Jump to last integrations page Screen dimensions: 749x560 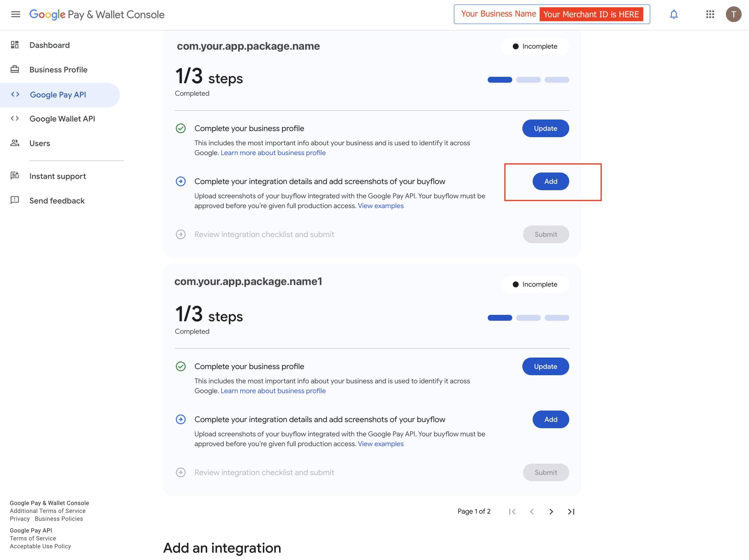pos(571,511)
